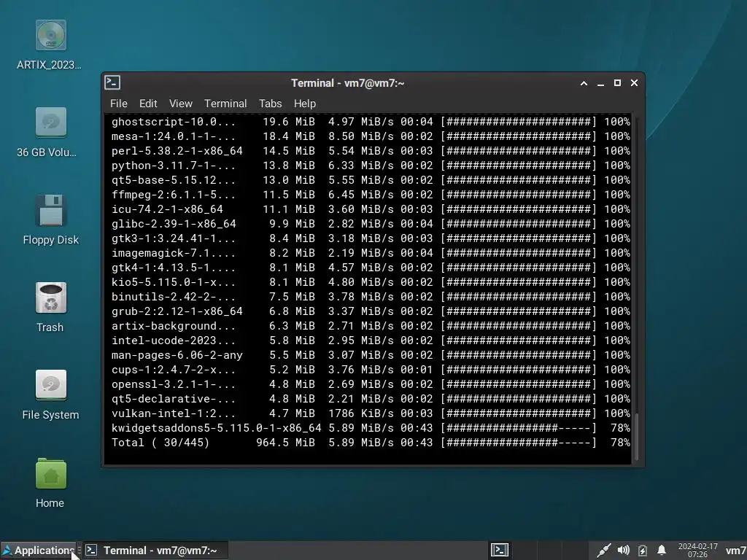The image size is (747, 560).
Task: Click the gtk4-1:4.13.5-1.... line
Action: [371, 267]
